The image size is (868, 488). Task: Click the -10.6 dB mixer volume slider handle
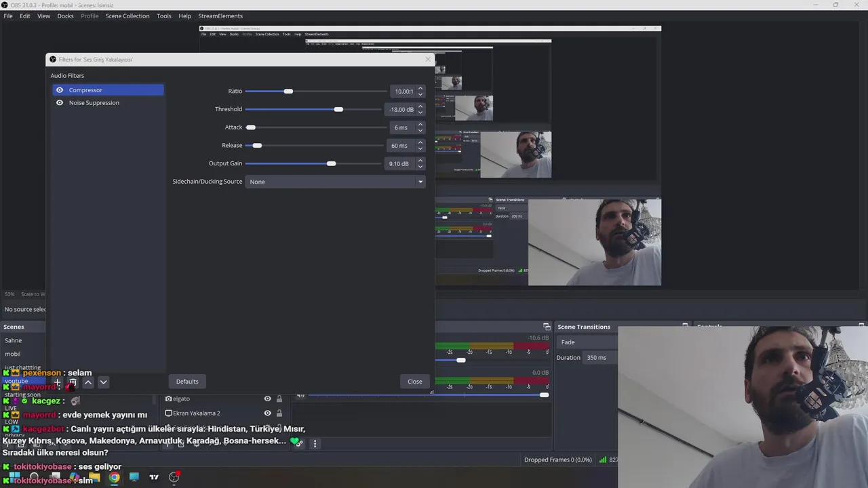pyautogui.click(x=461, y=360)
